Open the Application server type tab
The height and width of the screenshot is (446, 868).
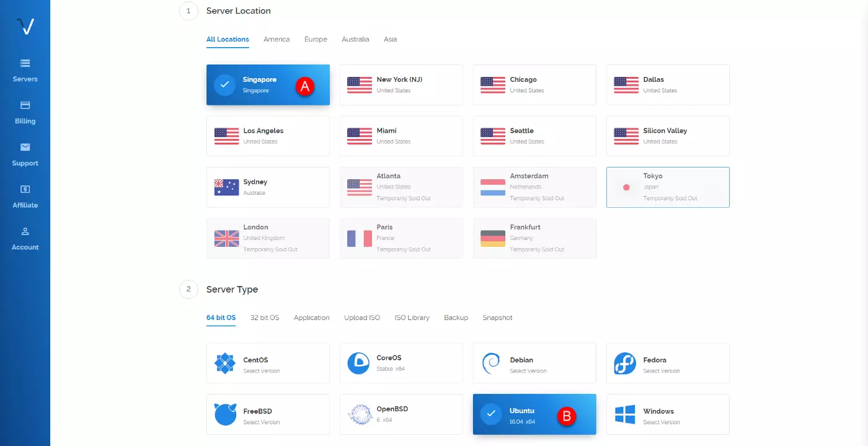(312, 318)
